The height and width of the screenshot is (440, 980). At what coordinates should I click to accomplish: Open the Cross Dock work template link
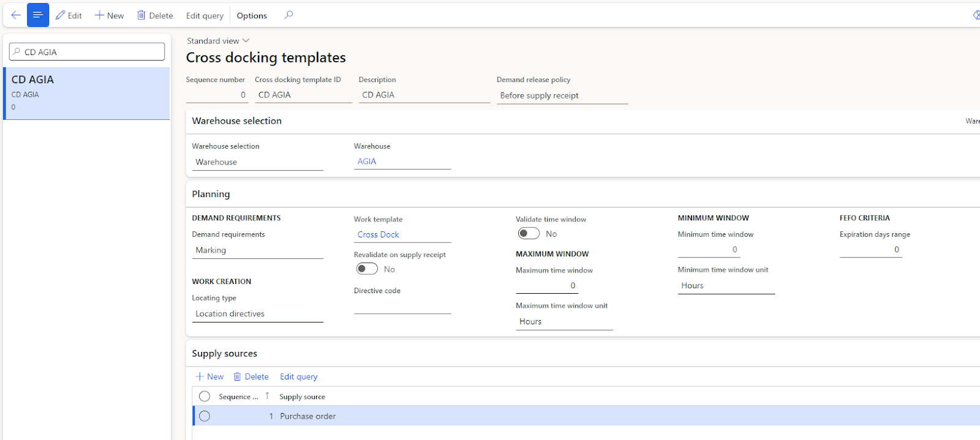(x=378, y=234)
